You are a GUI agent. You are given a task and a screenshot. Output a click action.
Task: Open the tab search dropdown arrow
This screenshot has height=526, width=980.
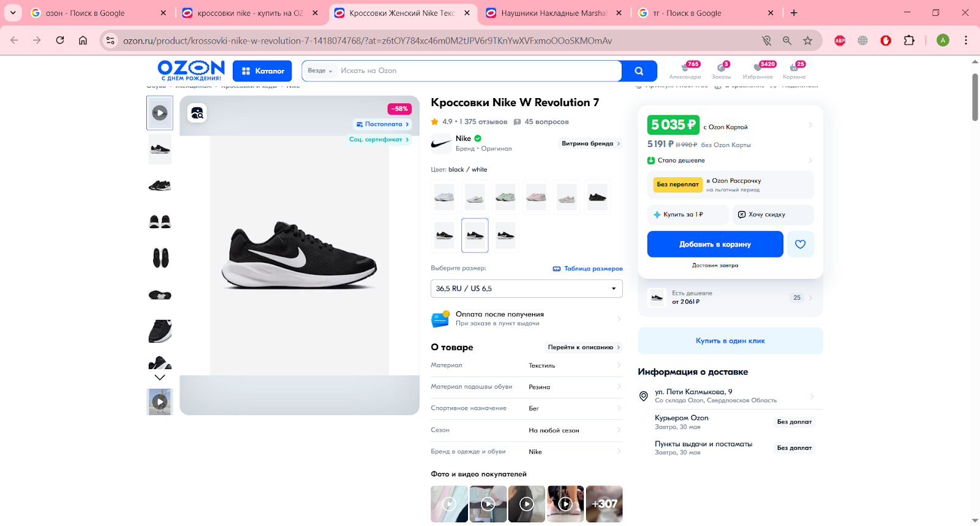click(13, 13)
